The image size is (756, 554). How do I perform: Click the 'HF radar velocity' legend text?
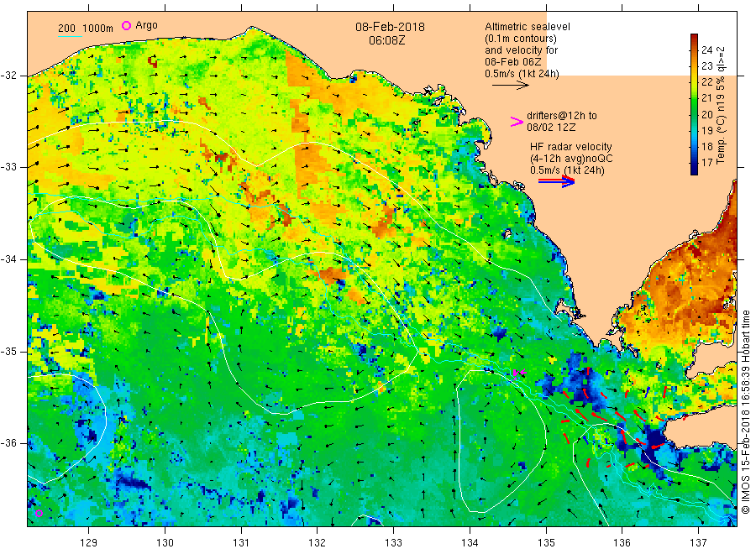coord(571,146)
